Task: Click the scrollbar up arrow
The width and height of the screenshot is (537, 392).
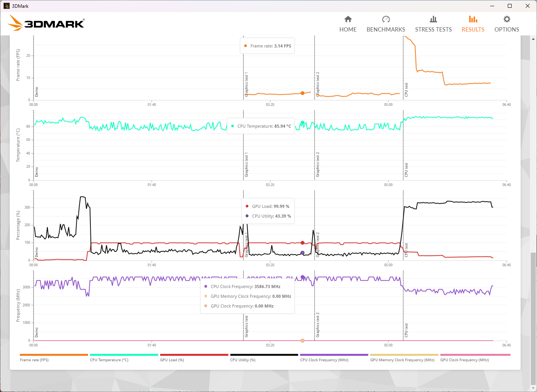Action: pos(533,39)
